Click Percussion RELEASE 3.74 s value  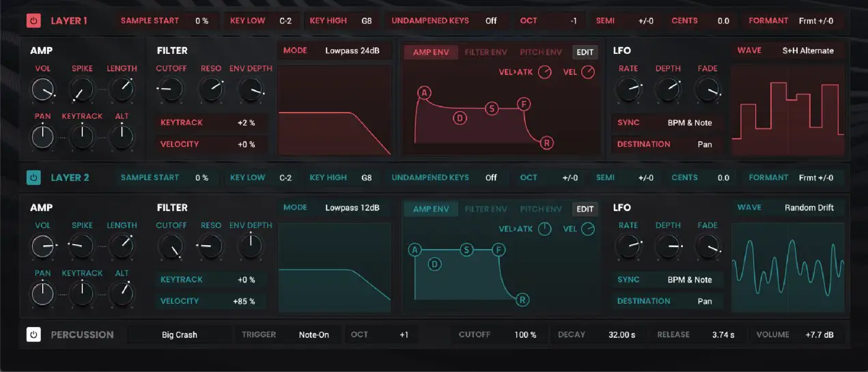coord(723,334)
